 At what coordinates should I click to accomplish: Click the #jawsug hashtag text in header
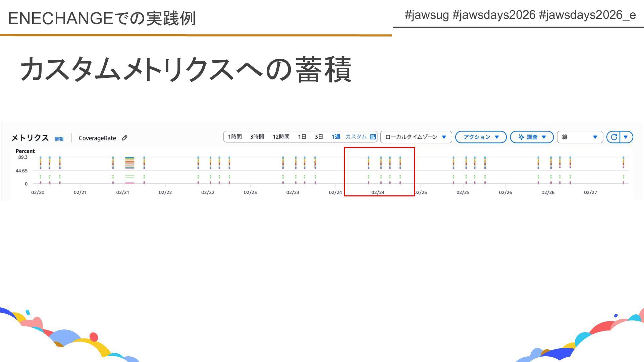pos(427,15)
